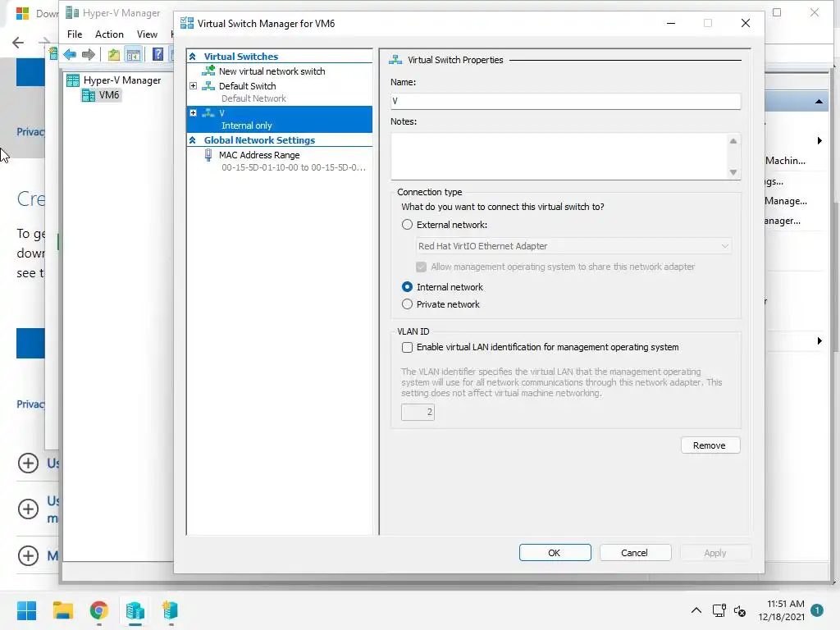Select the VM6 server icon in tree
Image resolution: width=840 pixels, height=630 pixels.
[89, 95]
